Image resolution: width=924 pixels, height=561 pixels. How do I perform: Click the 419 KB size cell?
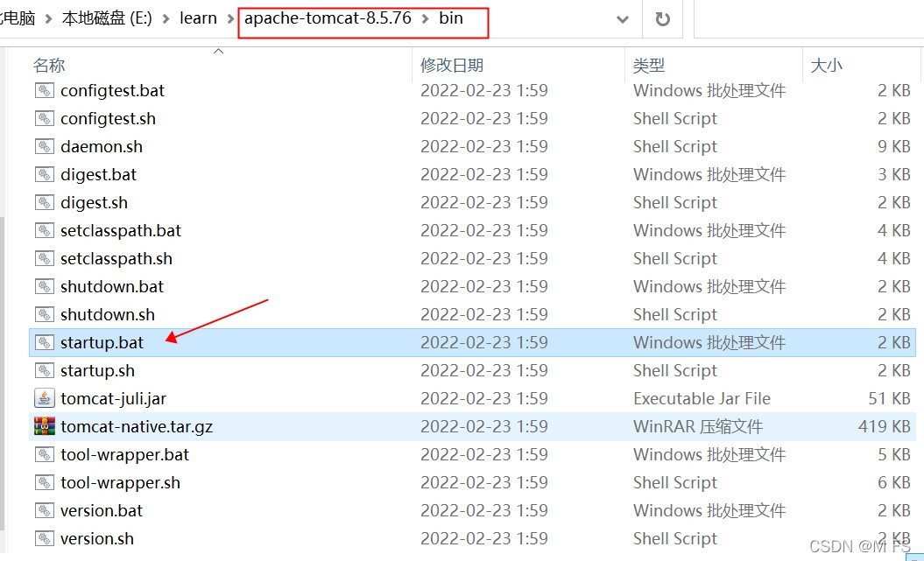(884, 426)
